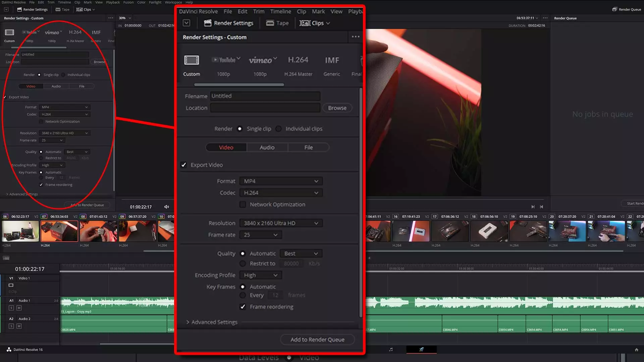Open the 06:53:37:11 timecode dropdown above the viewer

click(x=527, y=18)
